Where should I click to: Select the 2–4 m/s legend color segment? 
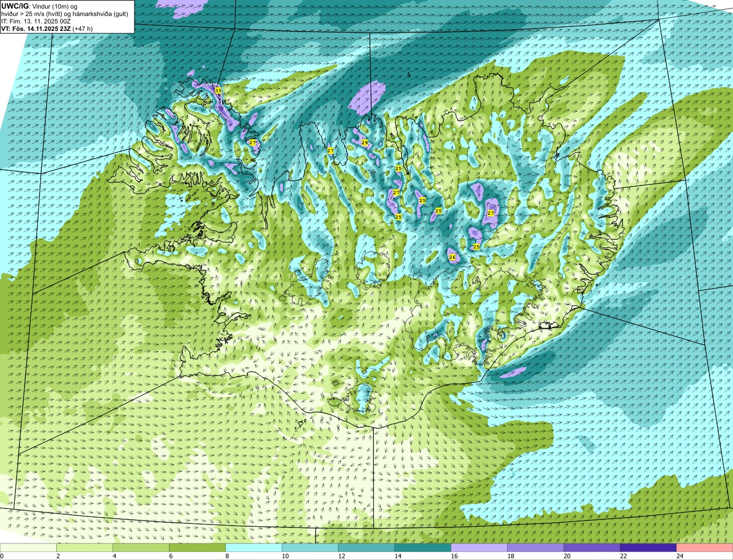85,547
